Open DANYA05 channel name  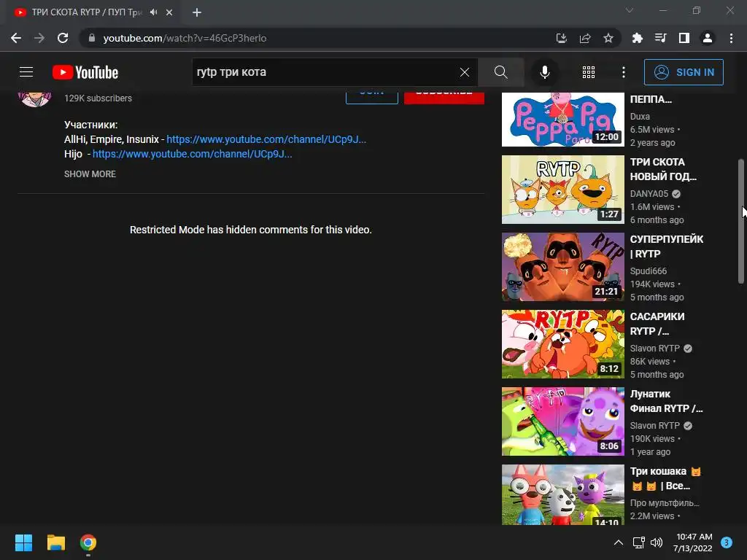coord(649,193)
